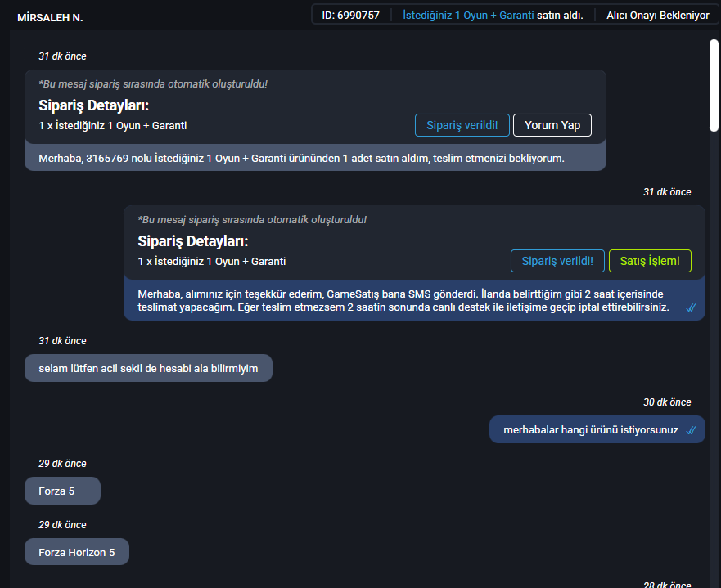Viewport: 721px width, 588px height.
Task: Click the 'Alıcı Onayı Bekleniyor' status label
Action: pyautogui.click(x=657, y=16)
